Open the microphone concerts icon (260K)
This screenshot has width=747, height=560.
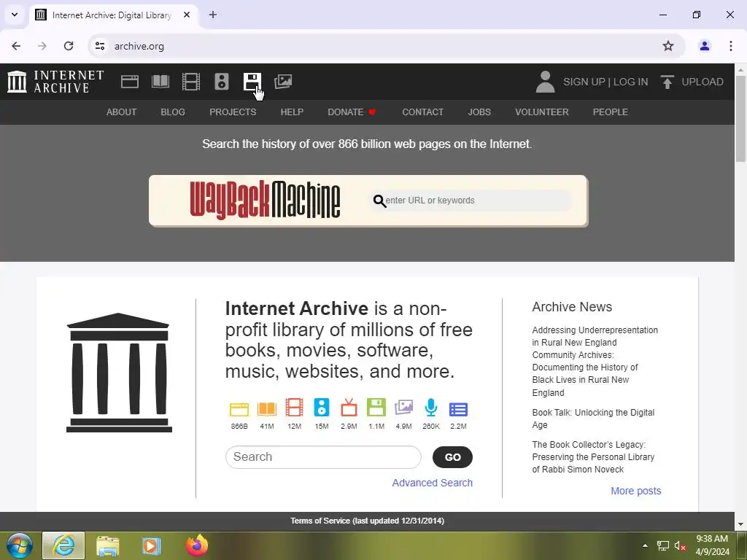431,408
